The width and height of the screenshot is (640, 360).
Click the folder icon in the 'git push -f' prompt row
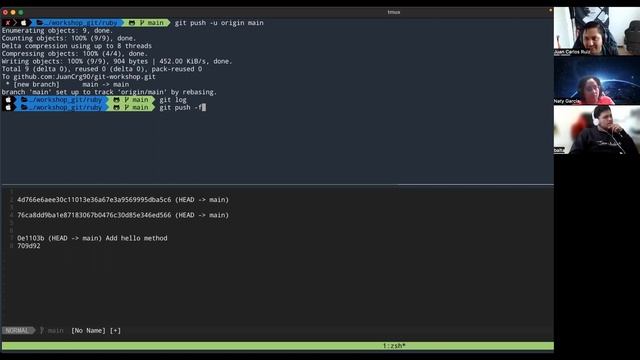(x=24, y=107)
